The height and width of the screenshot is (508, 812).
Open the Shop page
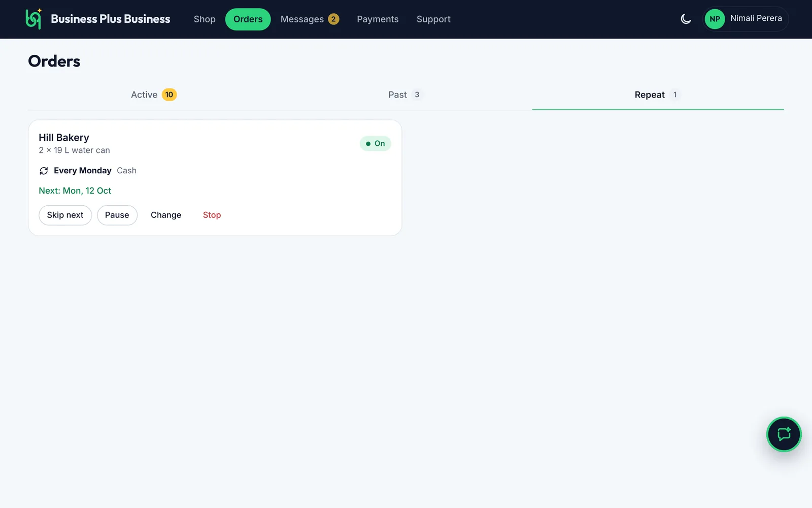(x=205, y=19)
